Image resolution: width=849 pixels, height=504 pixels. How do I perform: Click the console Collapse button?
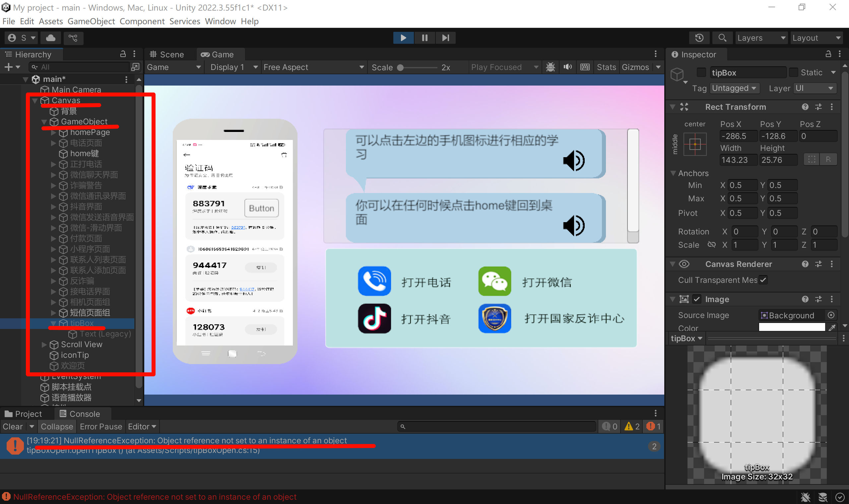[57, 426]
